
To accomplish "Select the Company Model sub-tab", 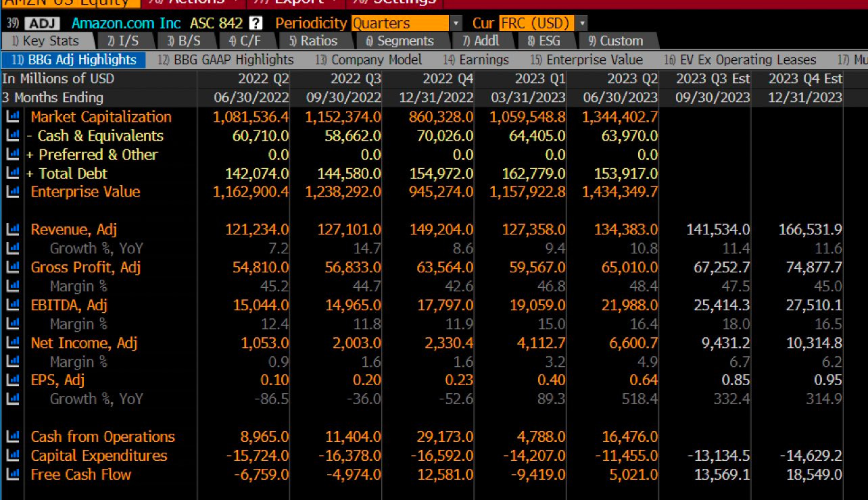I will 368,60.
